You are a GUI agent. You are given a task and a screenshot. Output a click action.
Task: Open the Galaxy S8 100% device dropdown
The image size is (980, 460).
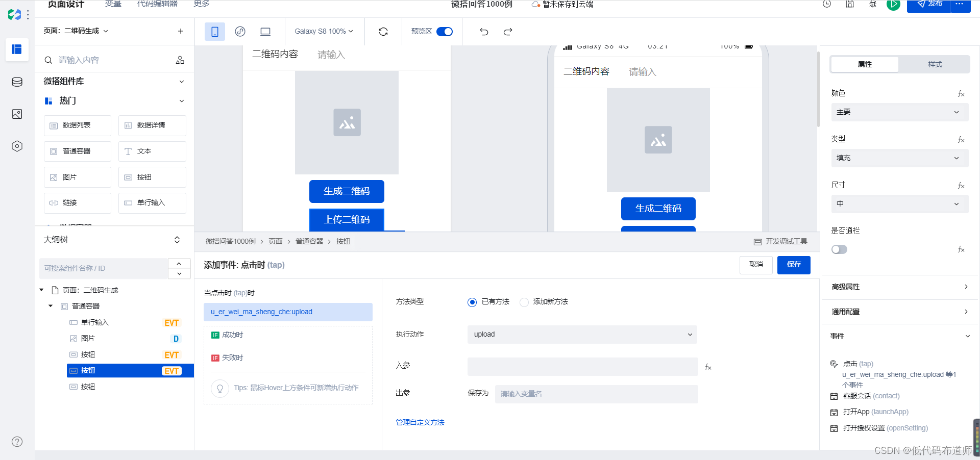tap(324, 32)
